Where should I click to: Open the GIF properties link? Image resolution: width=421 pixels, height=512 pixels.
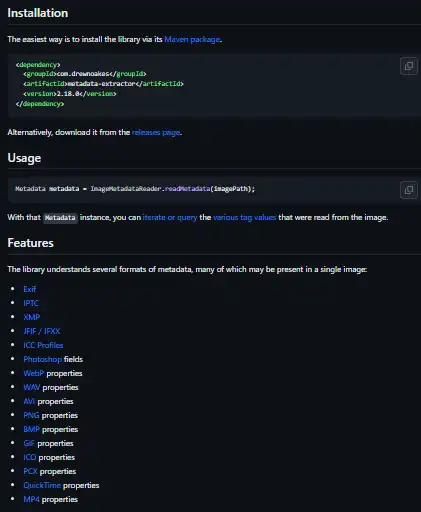pos(29,443)
